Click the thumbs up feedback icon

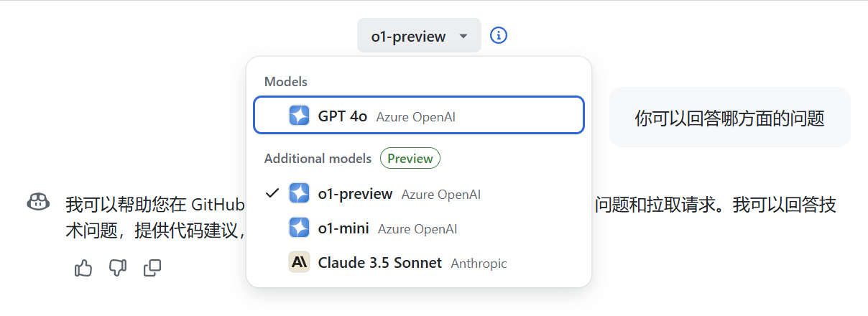tap(83, 268)
